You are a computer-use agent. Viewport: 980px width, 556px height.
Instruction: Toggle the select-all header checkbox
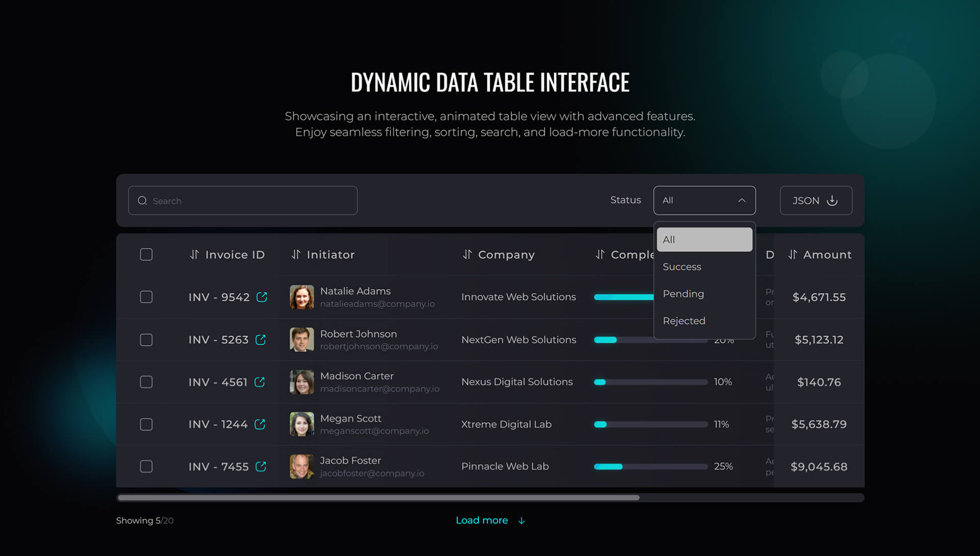tap(146, 254)
